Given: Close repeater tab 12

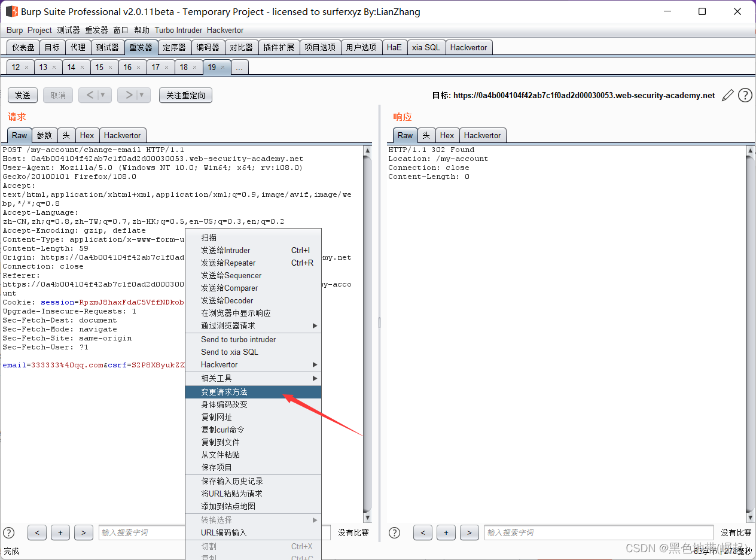Looking at the screenshot, I should pos(27,68).
